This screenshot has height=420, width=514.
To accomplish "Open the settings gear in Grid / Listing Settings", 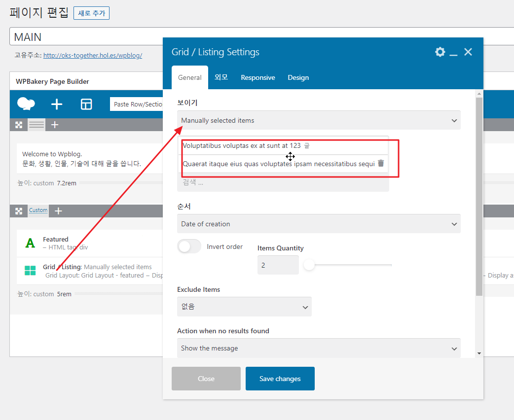I will [x=440, y=52].
